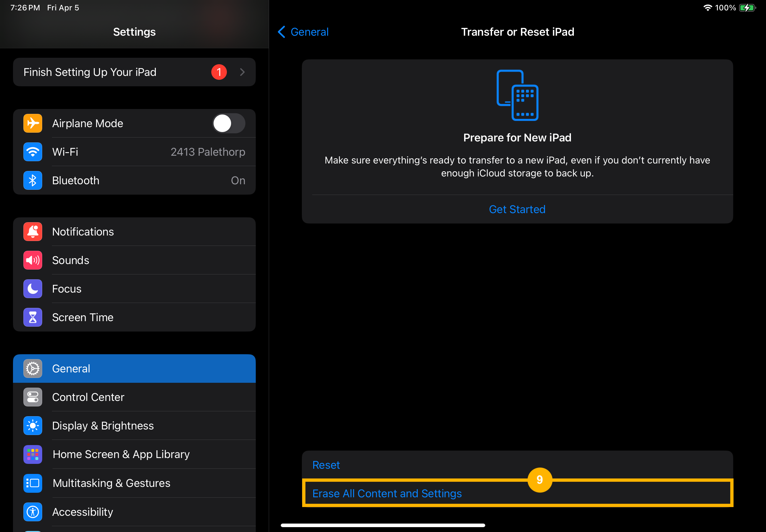Tap the Airplane Mode icon

tap(33, 123)
